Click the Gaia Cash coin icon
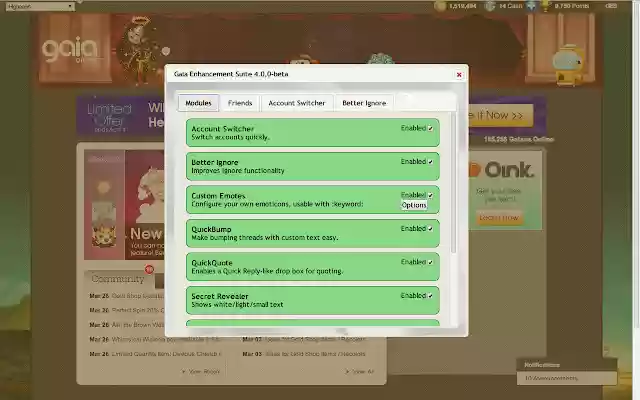 pyautogui.click(x=490, y=6)
